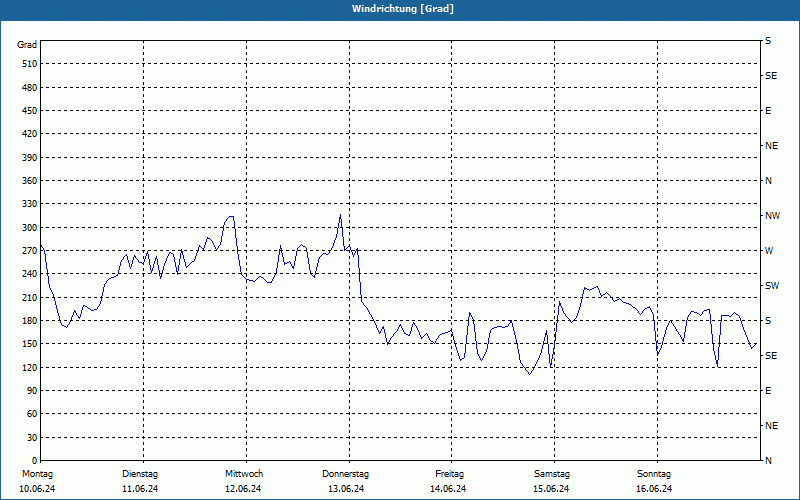Click the 480 value on the left axis

[30, 87]
